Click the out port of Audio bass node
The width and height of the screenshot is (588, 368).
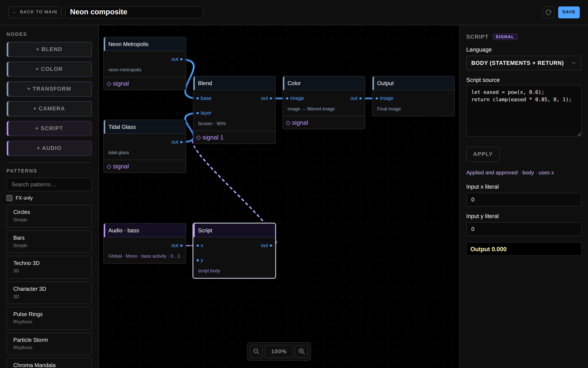(x=181, y=246)
